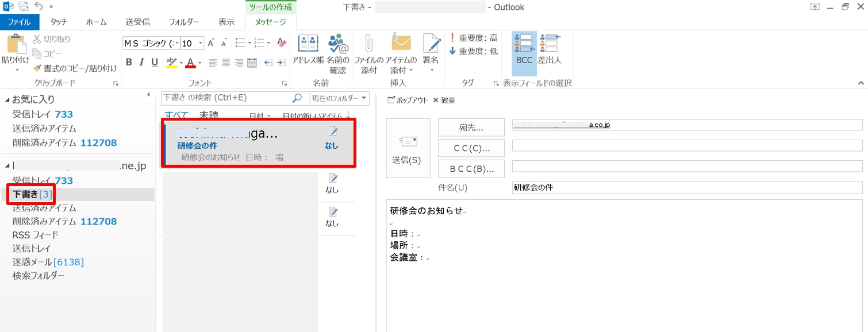
Task: Attach a file with ファイルの添付
Action: click(x=368, y=52)
